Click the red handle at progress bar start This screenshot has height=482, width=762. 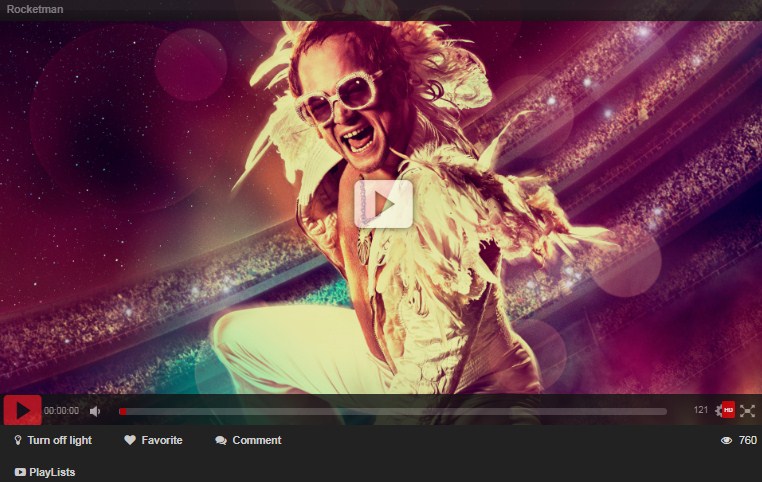pyautogui.click(x=123, y=412)
